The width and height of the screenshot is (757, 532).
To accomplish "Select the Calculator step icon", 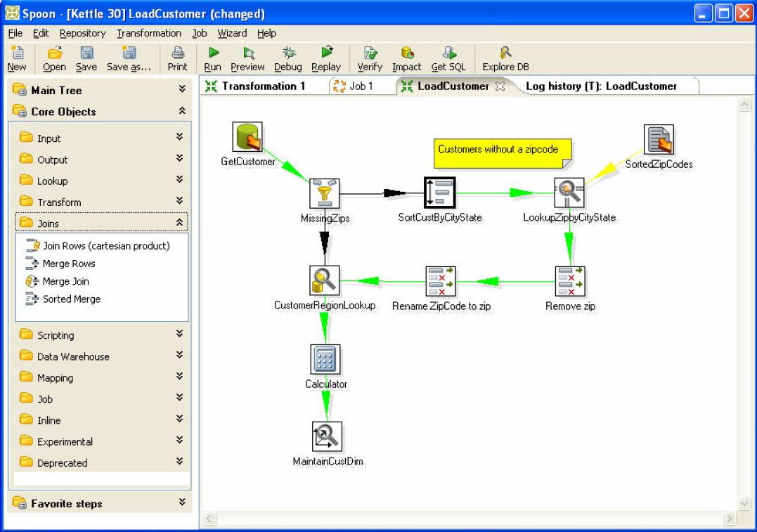I will click(x=325, y=359).
